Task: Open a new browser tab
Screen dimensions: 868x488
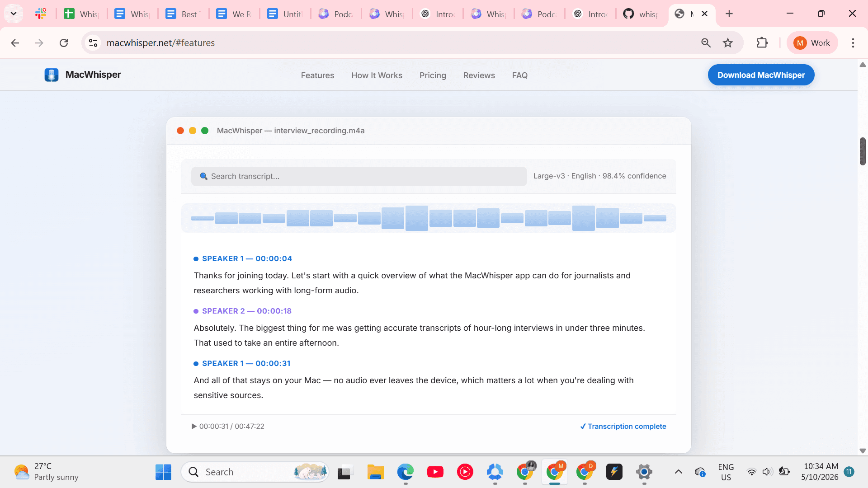Action: coord(729,14)
